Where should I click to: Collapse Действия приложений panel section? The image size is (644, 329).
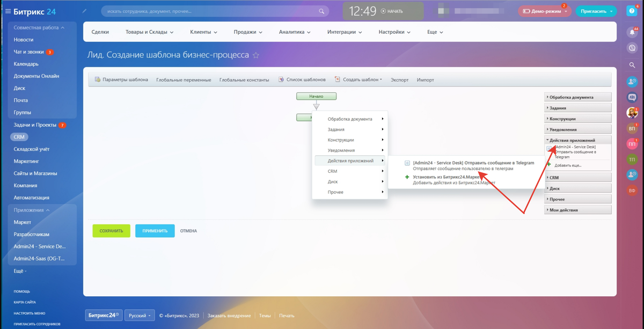(x=578, y=140)
